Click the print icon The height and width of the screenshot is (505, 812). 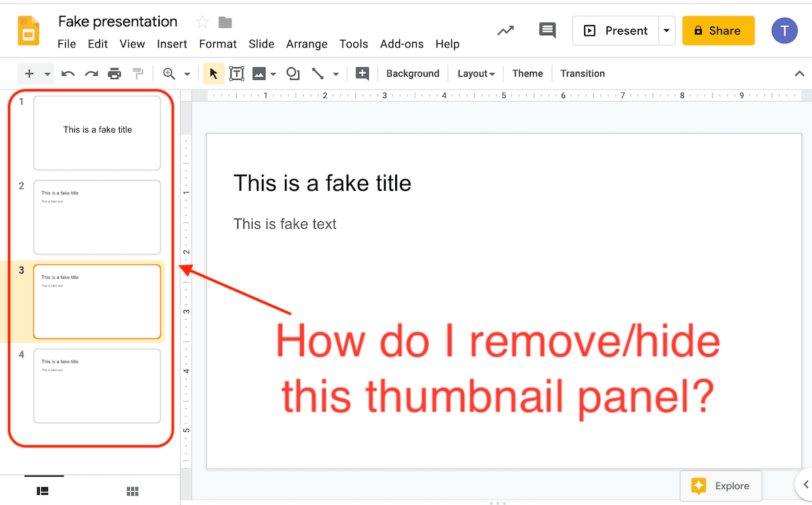[x=114, y=74]
